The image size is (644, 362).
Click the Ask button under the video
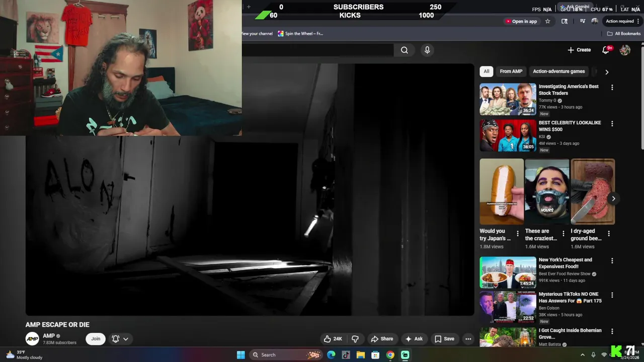[414, 339]
